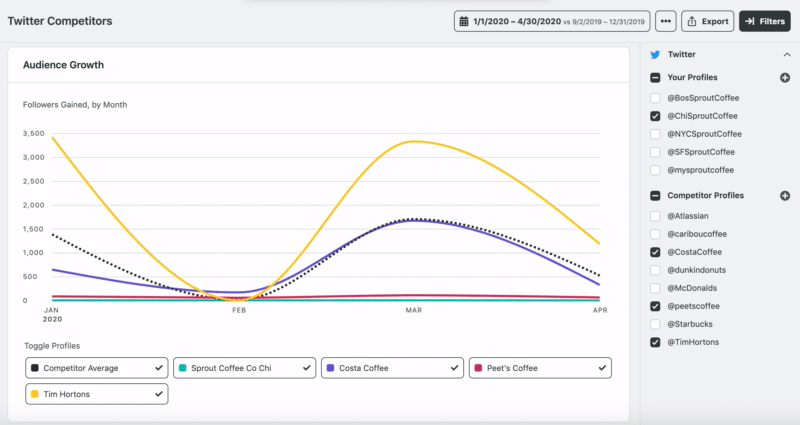Toggle the Costa Coffee chart line

click(x=392, y=368)
